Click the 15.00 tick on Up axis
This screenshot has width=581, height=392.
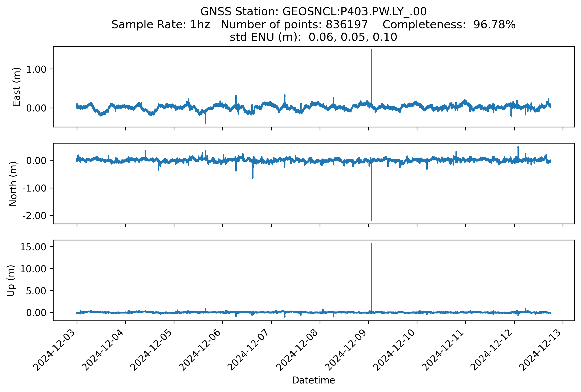(33, 247)
